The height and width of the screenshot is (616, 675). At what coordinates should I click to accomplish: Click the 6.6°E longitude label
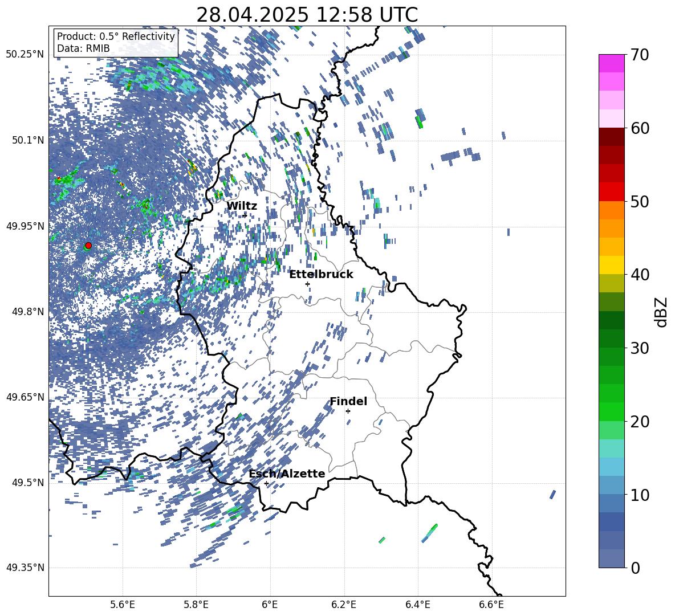click(491, 605)
